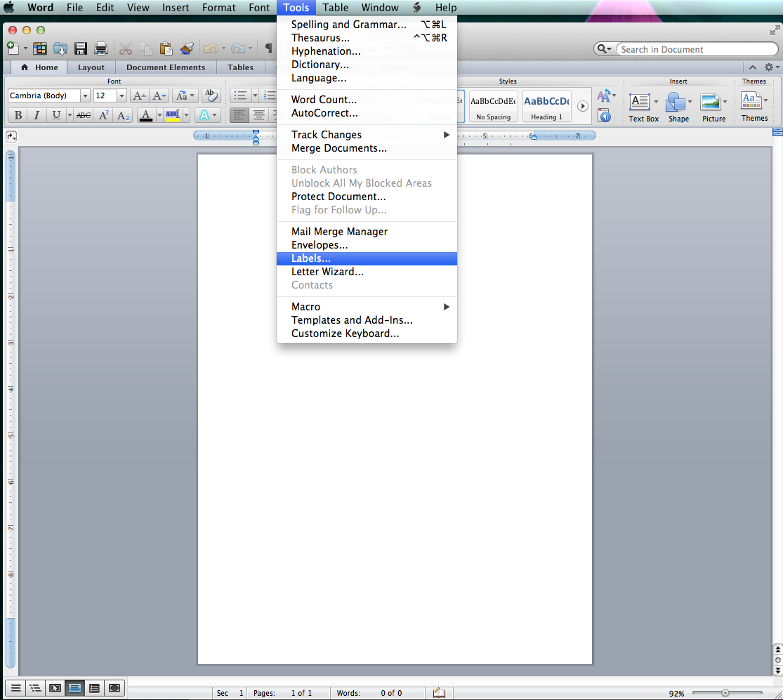The image size is (783, 700).
Task: Switch to the Layout ribbon tab
Action: (x=91, y=67)
